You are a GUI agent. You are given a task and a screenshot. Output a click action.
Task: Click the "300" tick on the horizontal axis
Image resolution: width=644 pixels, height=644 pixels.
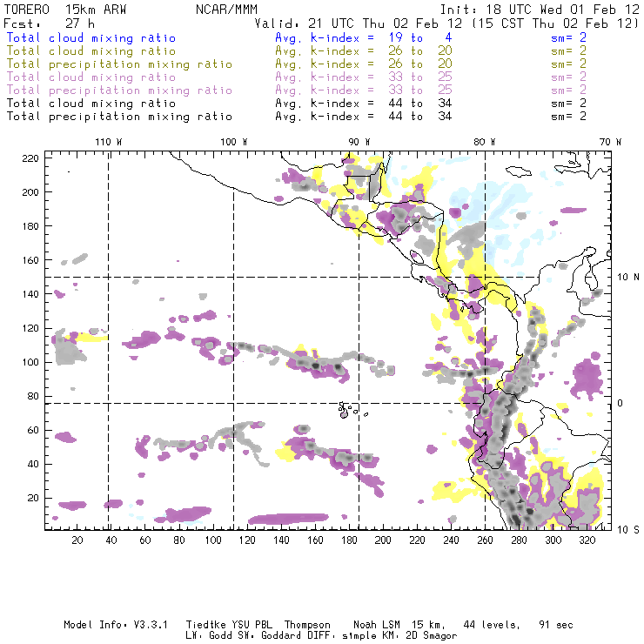[x=553, y=540]
